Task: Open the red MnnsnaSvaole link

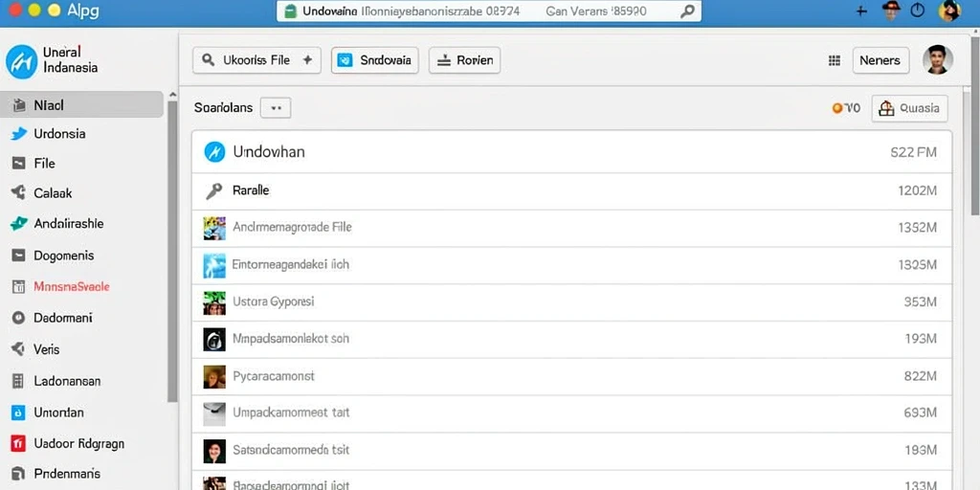Action: pyautogui.click(x=71, y=287)
